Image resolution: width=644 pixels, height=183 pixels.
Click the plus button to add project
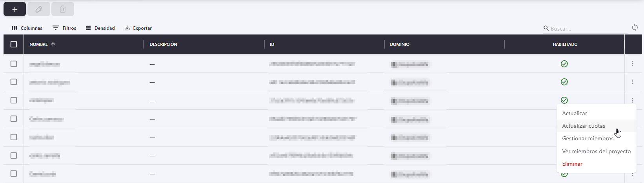coord(15,9)
